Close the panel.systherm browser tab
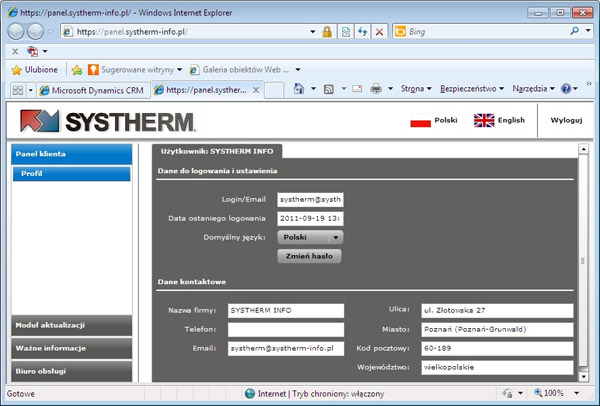The width and height of the screenshot is (600, 406). tap(256, 90)
